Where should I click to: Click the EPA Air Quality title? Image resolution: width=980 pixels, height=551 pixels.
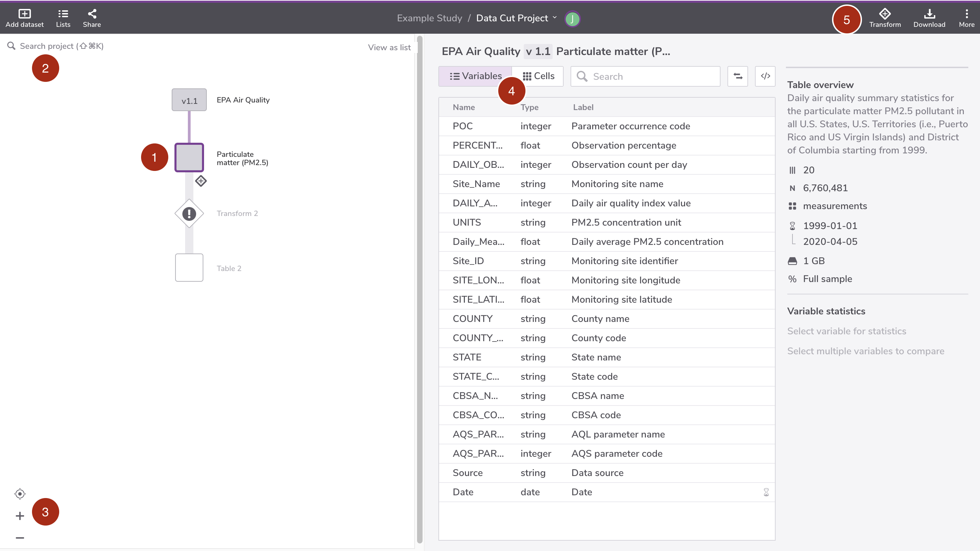tap(481, 51)
